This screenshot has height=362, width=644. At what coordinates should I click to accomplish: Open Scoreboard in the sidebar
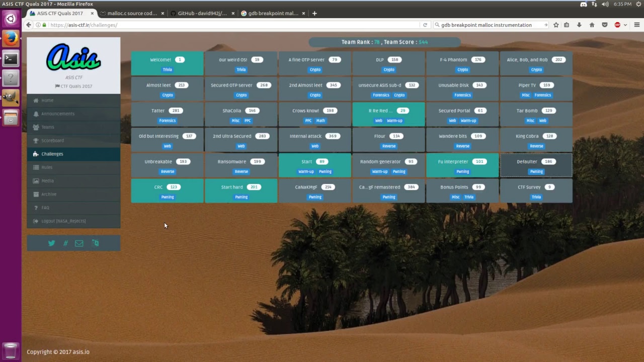point(74,140)
